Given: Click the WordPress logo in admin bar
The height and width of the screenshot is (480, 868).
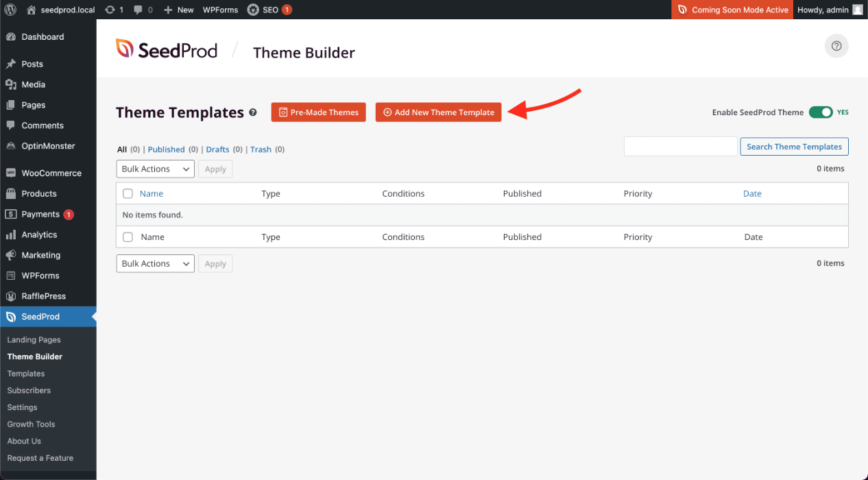Looking at the screenshot, I should coord(10,10).
